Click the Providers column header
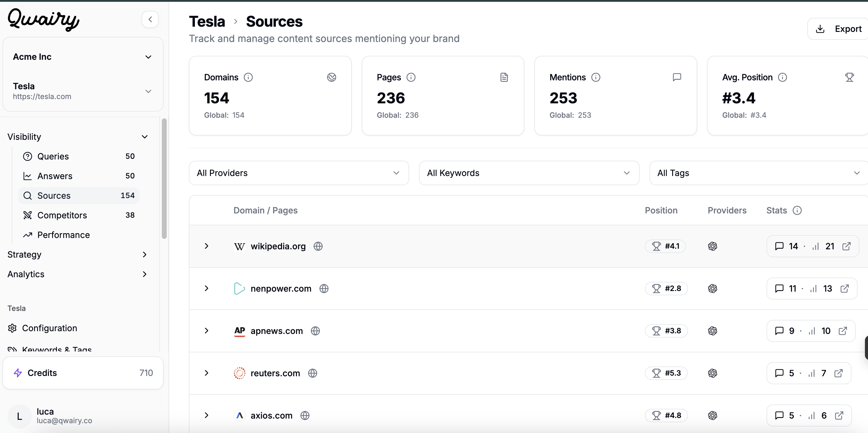This screenshot has width=868, height=433. click(727, 210)
